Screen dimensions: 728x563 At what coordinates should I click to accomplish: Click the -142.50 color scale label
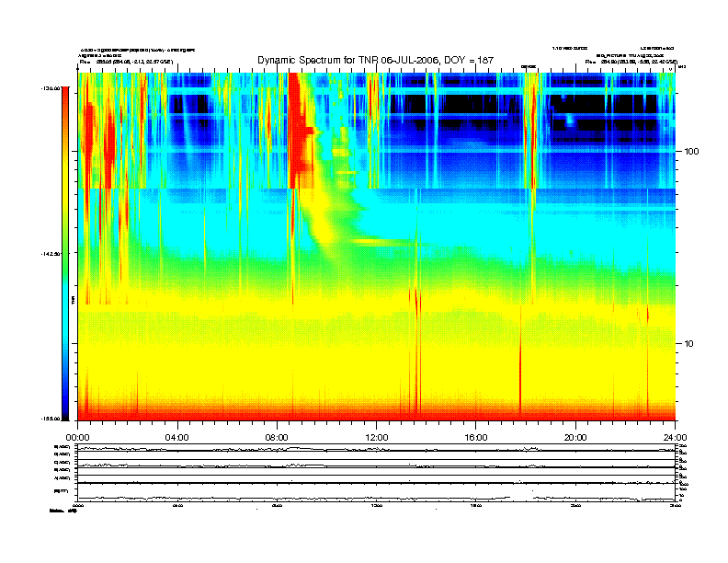(51, 254)
